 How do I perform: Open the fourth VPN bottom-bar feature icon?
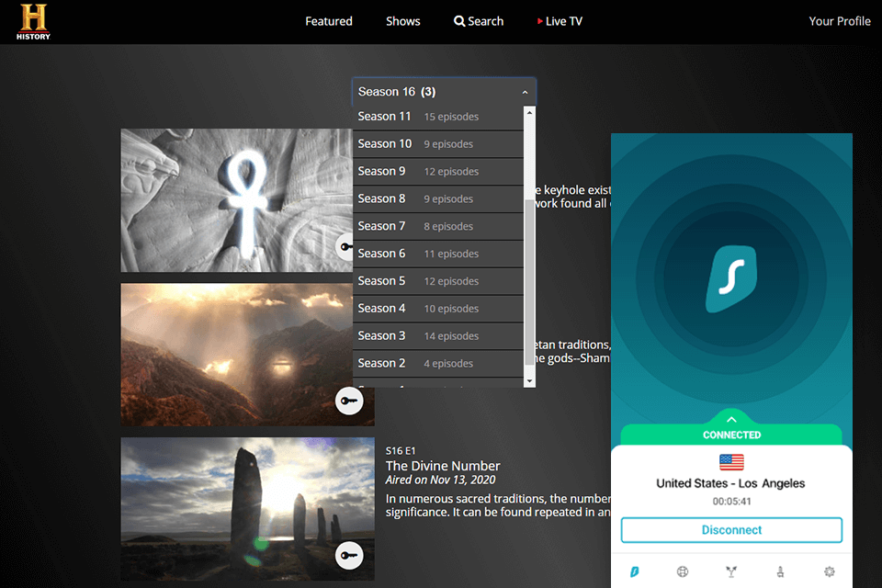(780, 571)
